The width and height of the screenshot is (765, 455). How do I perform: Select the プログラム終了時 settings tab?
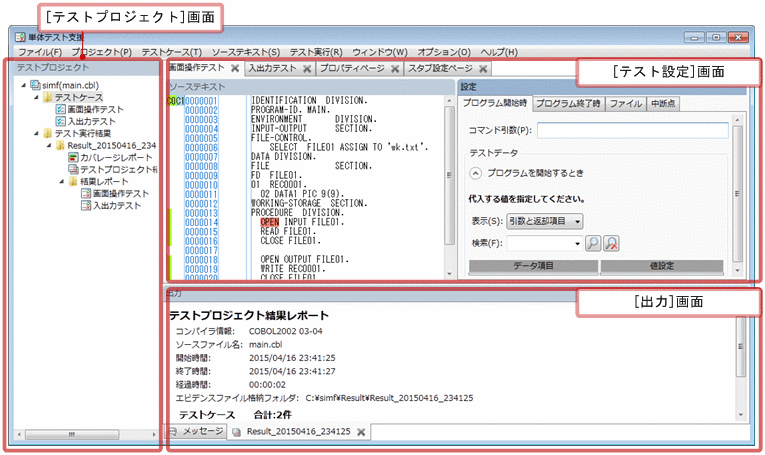coord(568,103)
